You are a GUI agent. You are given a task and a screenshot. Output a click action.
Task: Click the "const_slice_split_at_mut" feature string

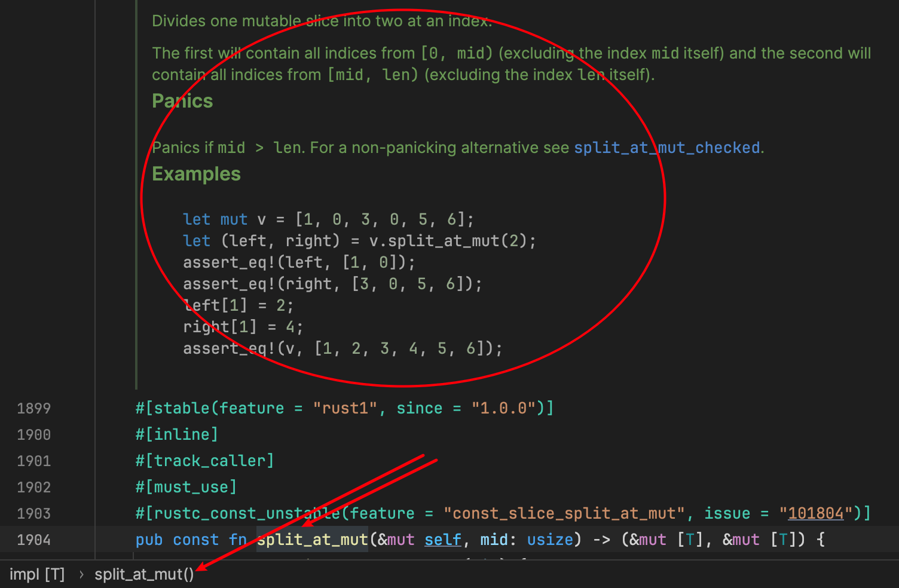[564, 513]
